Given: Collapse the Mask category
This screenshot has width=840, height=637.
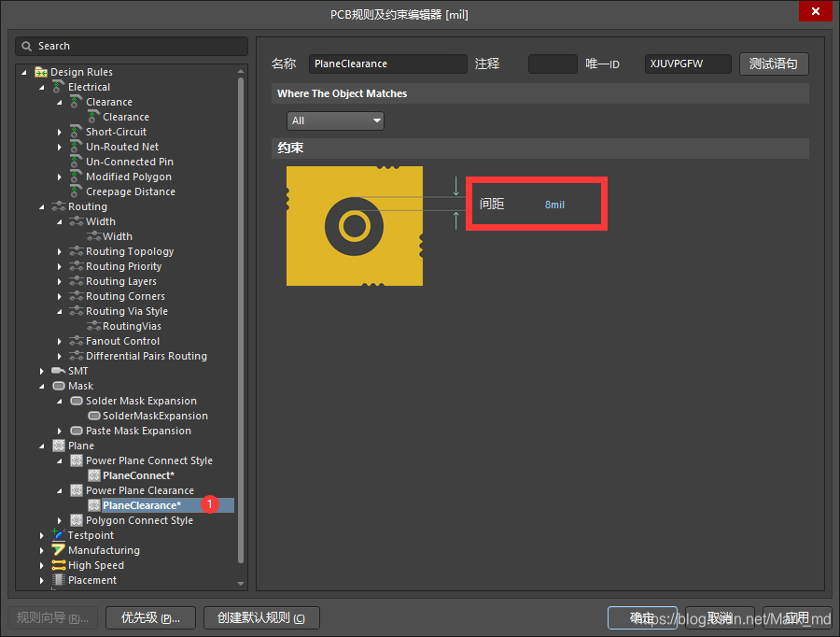Looking at the screenshot, I should pyautogui.click(x=42, y=386).
